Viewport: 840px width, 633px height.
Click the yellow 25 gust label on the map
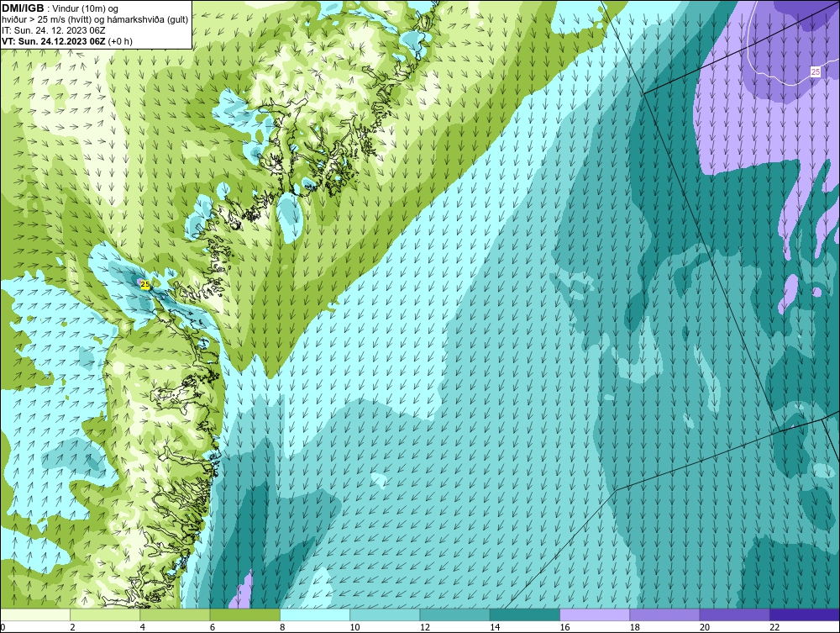[145, 285]
